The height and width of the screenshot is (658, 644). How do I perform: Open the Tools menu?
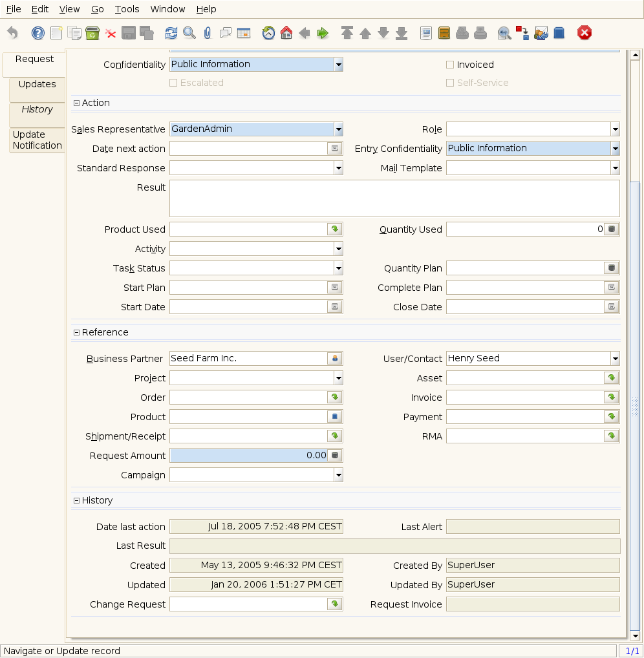[x=127, y=9]
